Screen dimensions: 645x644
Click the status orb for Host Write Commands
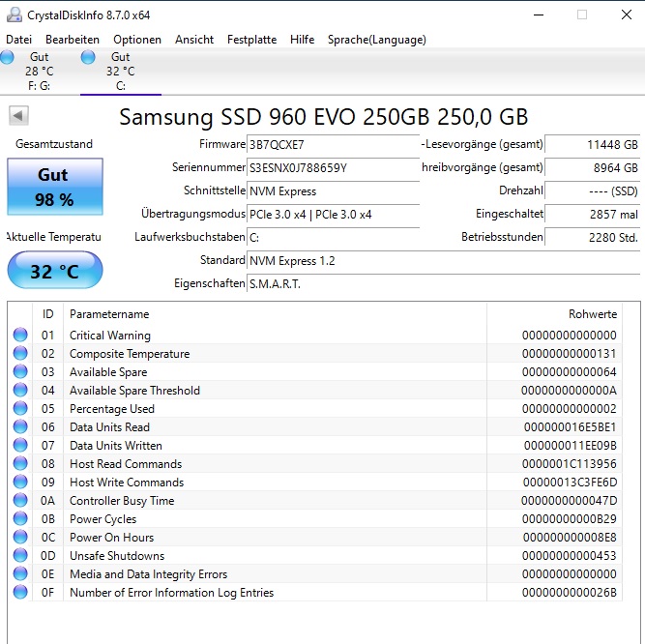click(20, 482)
